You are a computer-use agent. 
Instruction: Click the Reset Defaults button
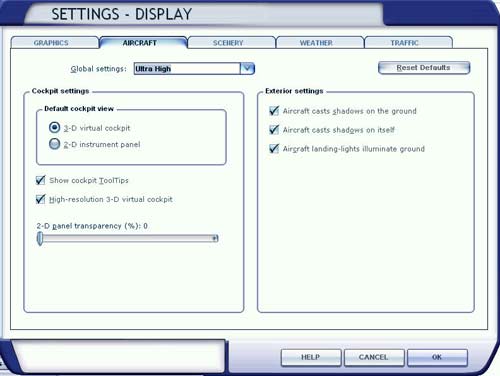coord(424,68)
